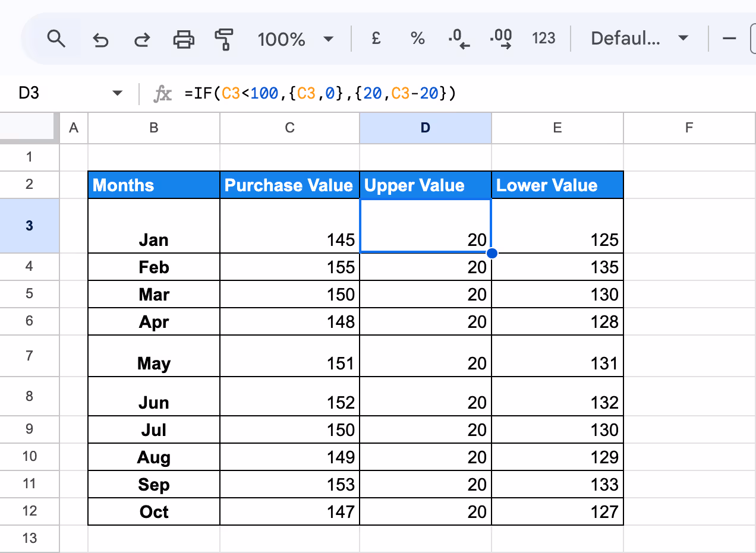Open the name box dropdown arrow

[x=117, y=93]
